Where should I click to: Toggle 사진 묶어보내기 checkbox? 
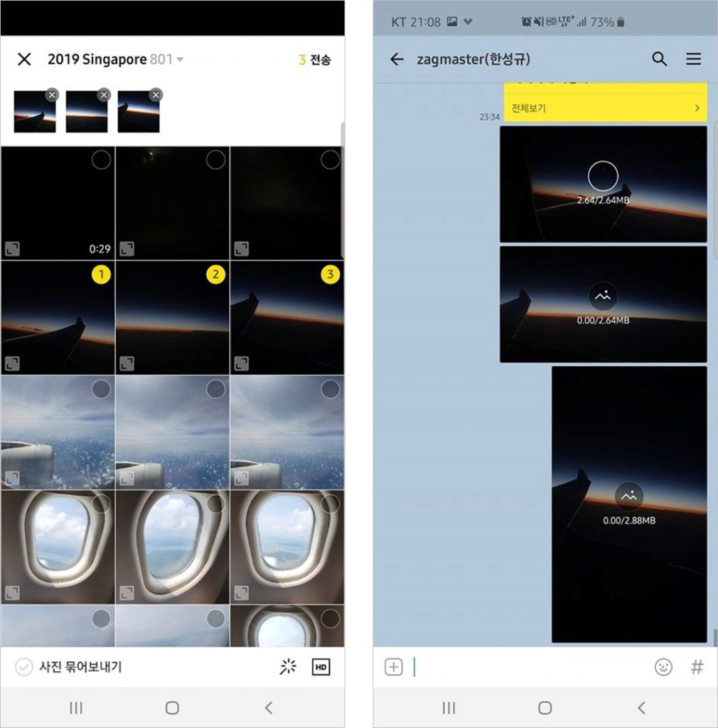(x=23, y=667)
